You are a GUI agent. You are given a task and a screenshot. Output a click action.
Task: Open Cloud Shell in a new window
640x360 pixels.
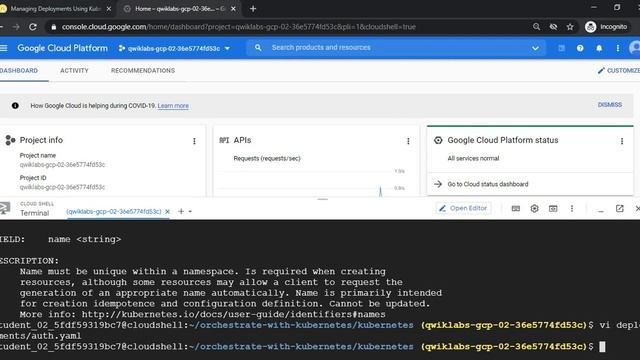coord(620,209)
